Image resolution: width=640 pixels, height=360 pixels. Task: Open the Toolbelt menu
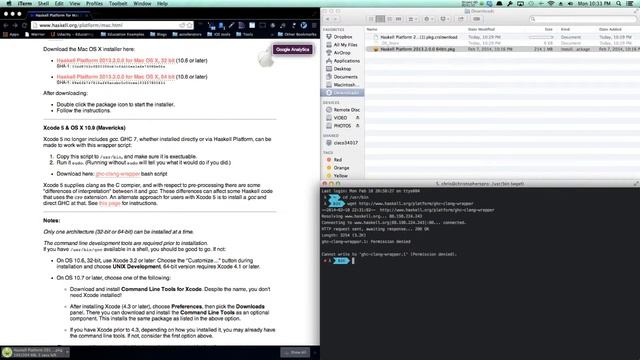pyautogui.click(x=118, y=3)
